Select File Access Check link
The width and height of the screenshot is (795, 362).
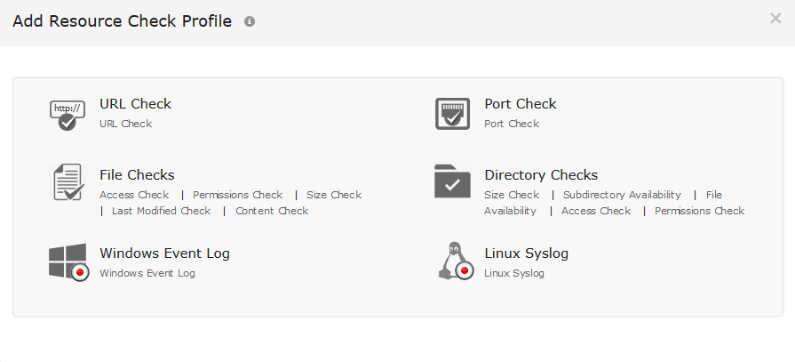point(134,195)
